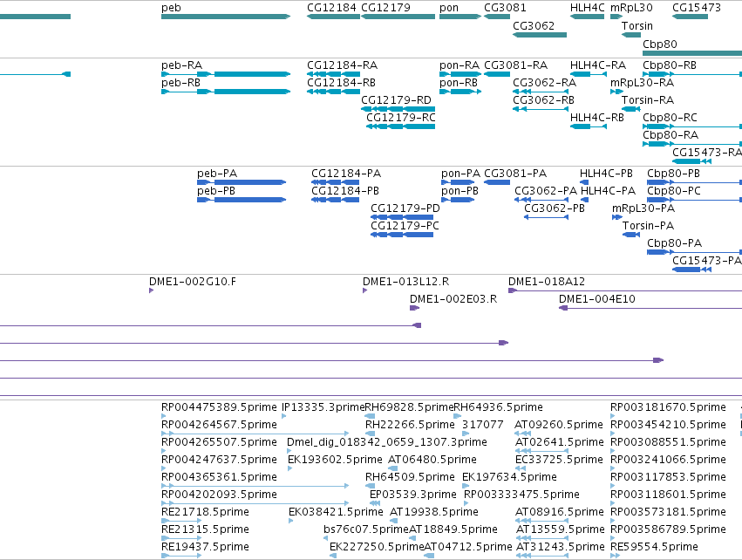Click the IP13335.3prime EST label
742x560 pixels.
point(323,407)
